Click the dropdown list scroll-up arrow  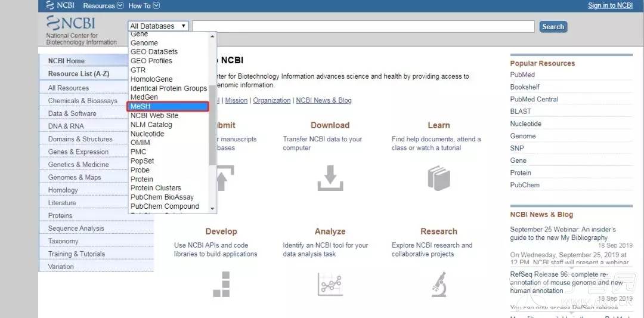(212, 36)
